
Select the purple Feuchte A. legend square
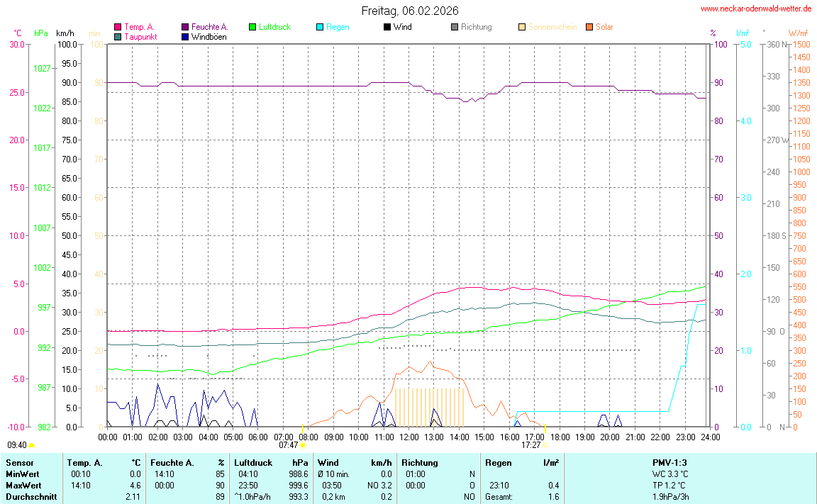(x=186, y=27)
